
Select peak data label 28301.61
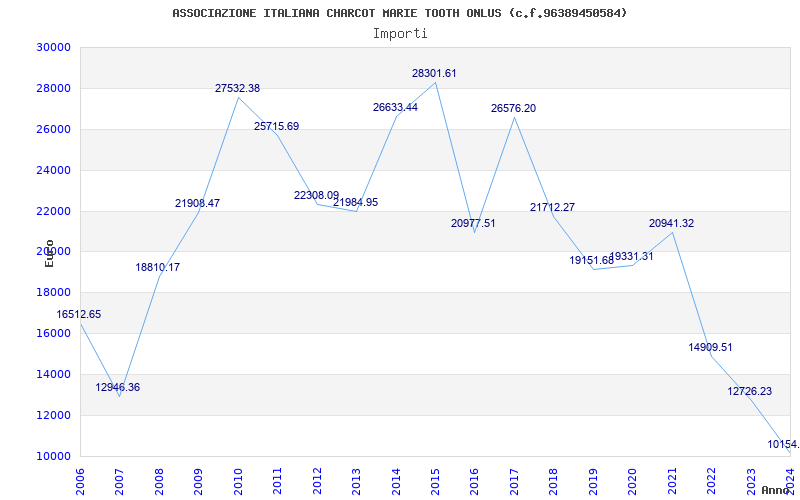coord(434,73)
